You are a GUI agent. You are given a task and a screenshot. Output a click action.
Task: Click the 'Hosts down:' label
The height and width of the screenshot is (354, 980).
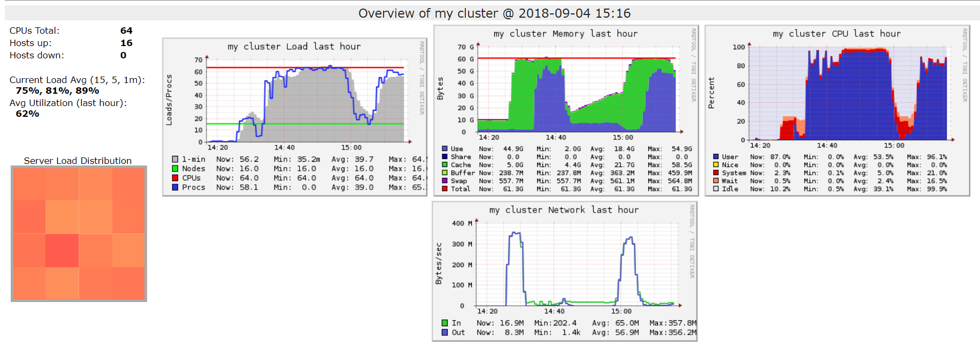pos(37,56)
